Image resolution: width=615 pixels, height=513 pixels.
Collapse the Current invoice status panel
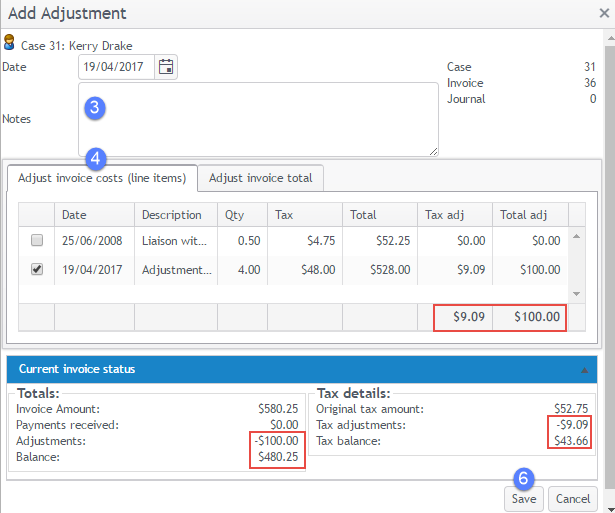point(584,369)
